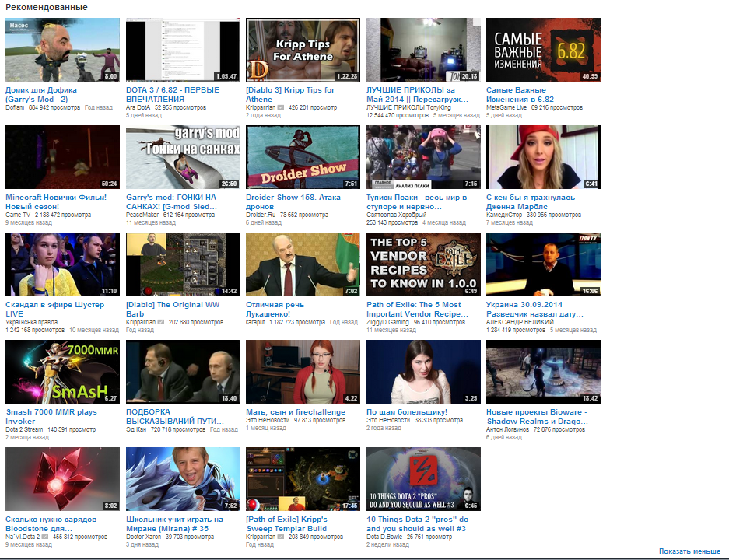Click '10 THINGS DOTA 2 PROS' thumbnail
729x560 pixels.
click(x=423, y=479)
